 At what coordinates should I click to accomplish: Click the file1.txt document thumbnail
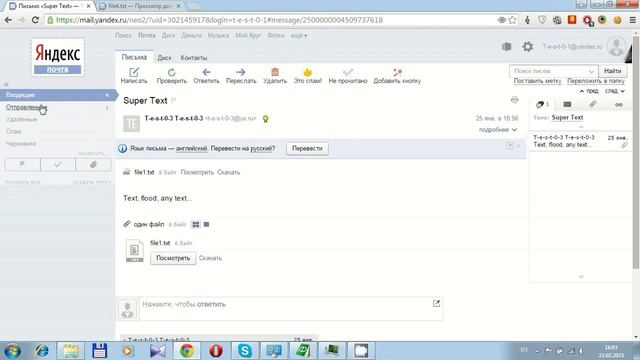[134, 251]
